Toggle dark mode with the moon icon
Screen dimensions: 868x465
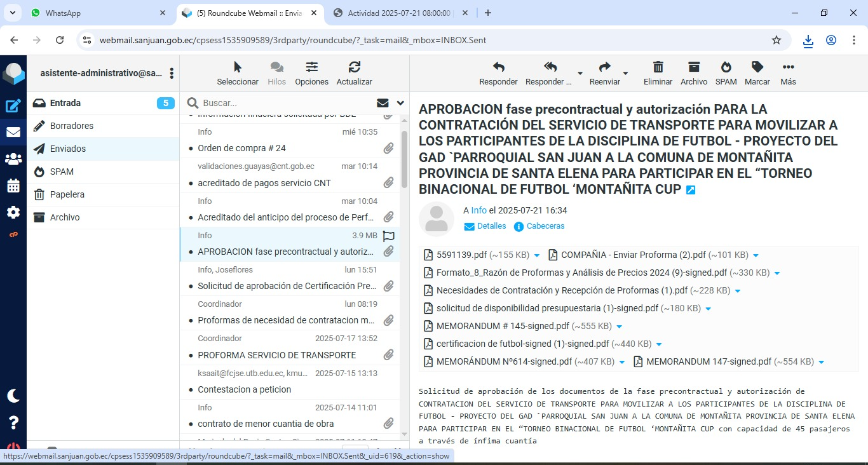(13, 396)
